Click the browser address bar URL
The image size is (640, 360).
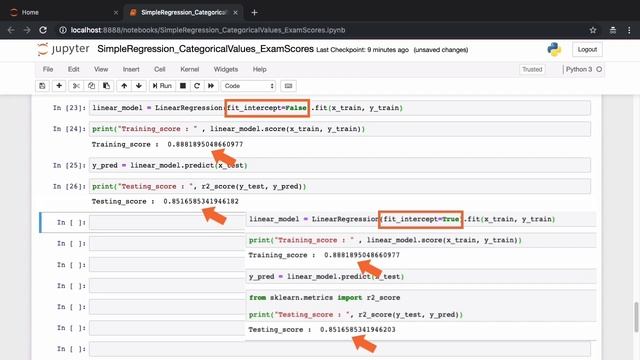coord(208,30)
